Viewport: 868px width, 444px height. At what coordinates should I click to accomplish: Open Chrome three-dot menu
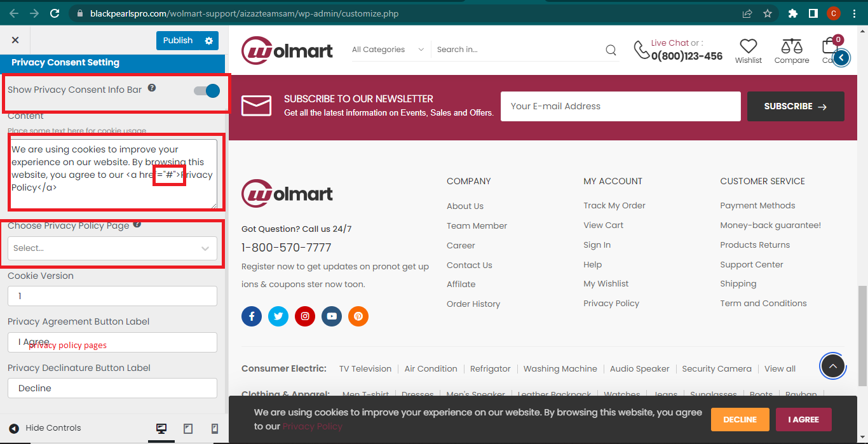[x=855, y=13]
